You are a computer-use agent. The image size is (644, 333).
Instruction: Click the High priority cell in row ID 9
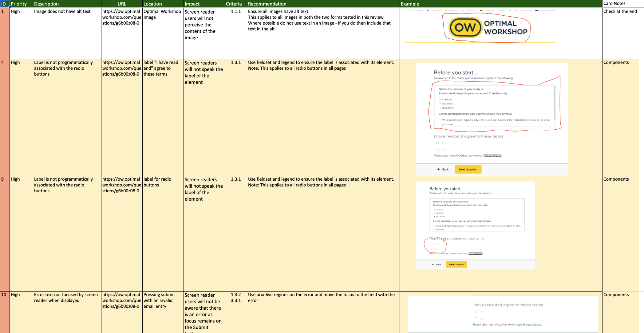pos(21,233)
